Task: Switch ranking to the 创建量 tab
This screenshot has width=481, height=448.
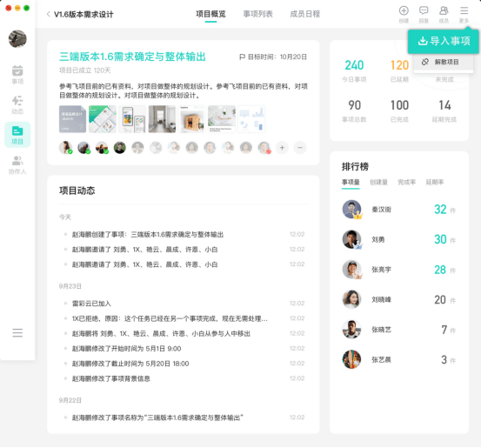Action: (x=378, y=183)
